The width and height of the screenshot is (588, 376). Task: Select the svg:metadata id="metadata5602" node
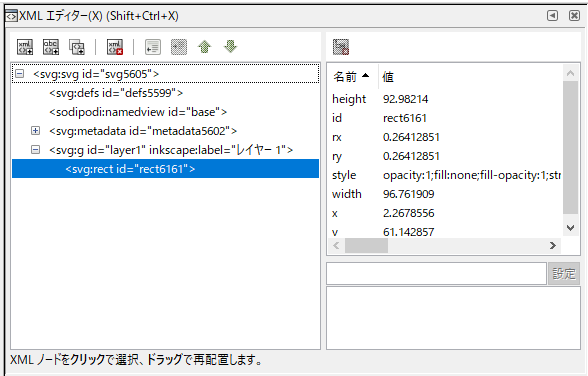pos(143,131)
